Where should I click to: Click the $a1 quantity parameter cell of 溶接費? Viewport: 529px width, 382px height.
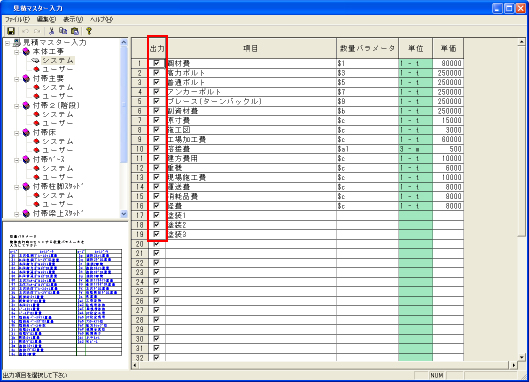pyautogui.click(x=367, y=149)
